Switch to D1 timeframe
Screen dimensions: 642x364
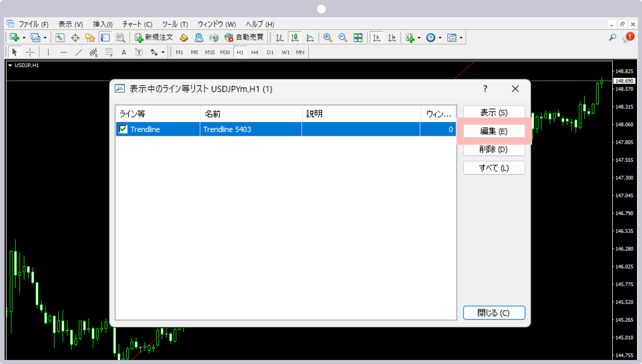click(270, 52)
